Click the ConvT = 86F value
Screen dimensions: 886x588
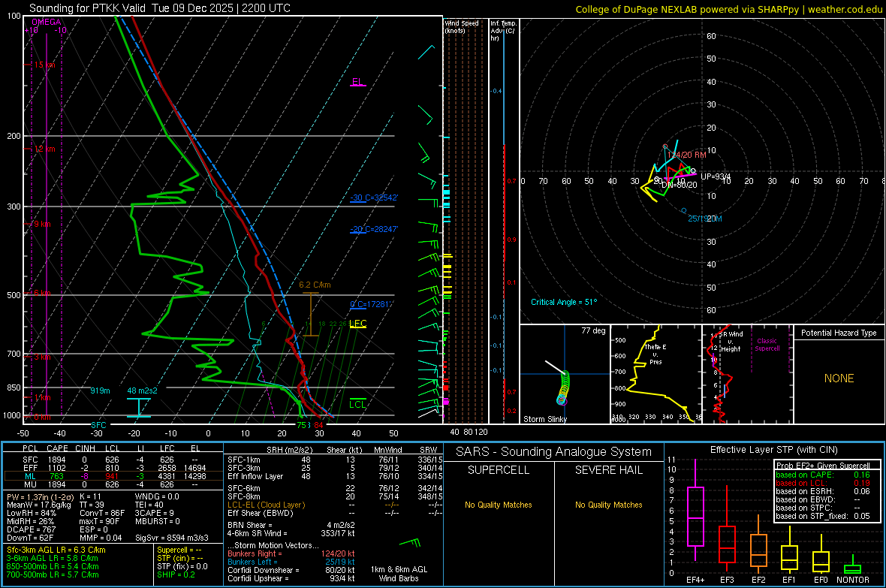pyautogui.click(x=102, y=514)
